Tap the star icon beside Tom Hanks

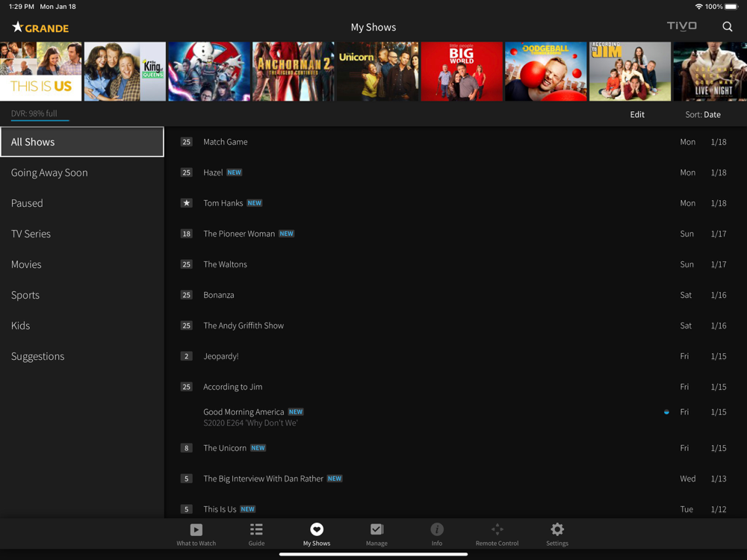[187, 203]
